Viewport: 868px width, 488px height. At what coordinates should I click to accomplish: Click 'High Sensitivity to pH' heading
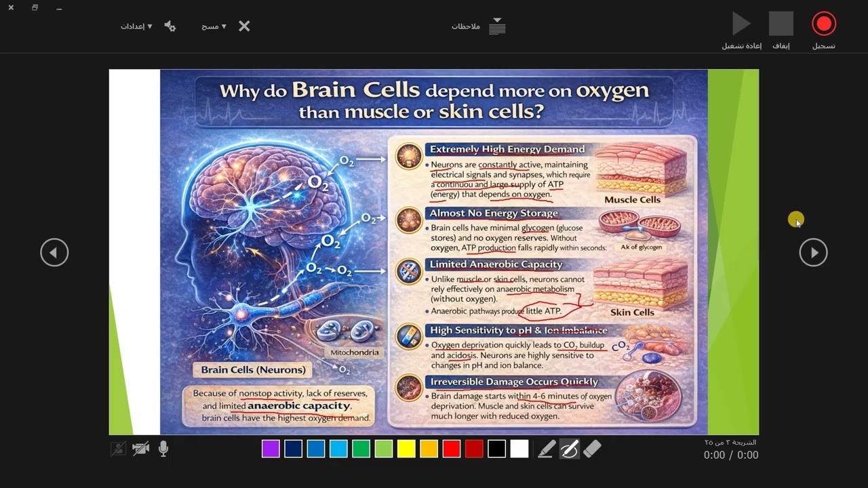tap(518, 330)
